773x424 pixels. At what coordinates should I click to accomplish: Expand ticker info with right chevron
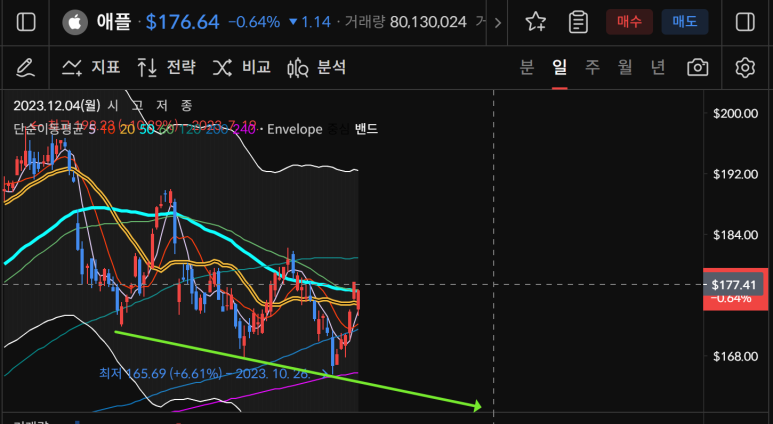pyautogui.click(x=497, y=22)
